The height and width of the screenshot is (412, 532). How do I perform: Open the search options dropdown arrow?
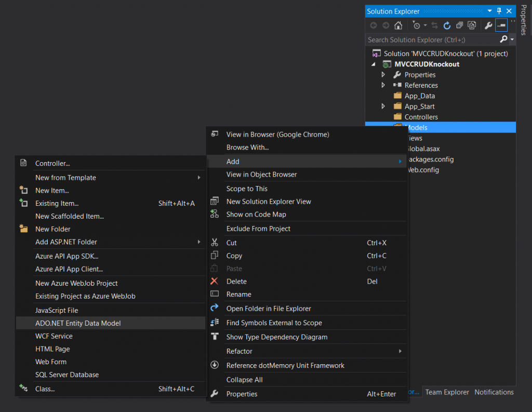tap(512, 39)
